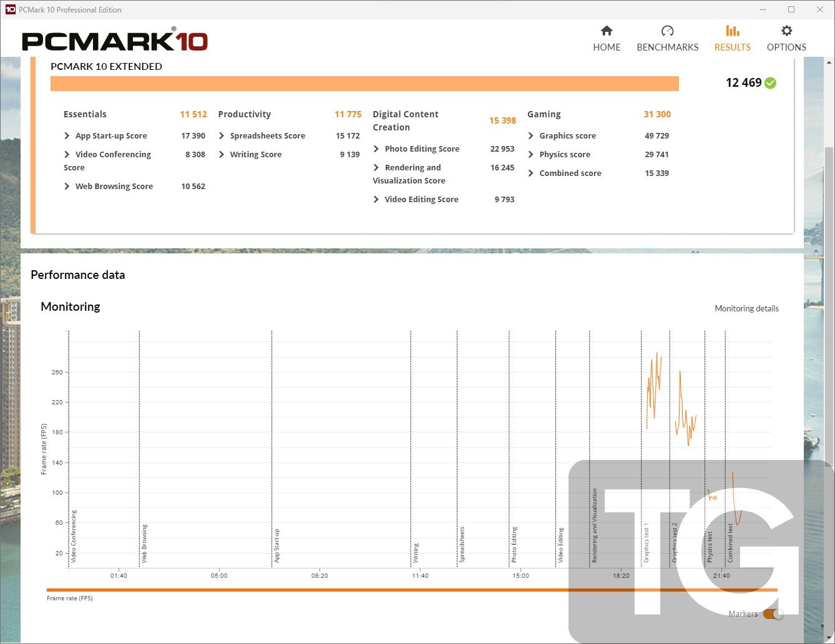Viewport: 835px width, 644px height.
Task: Click the Essentials heading
Action: click(x=85, y=114)
